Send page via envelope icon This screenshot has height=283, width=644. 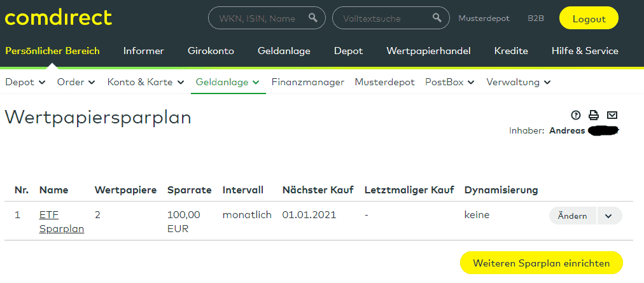coord(612,115)
